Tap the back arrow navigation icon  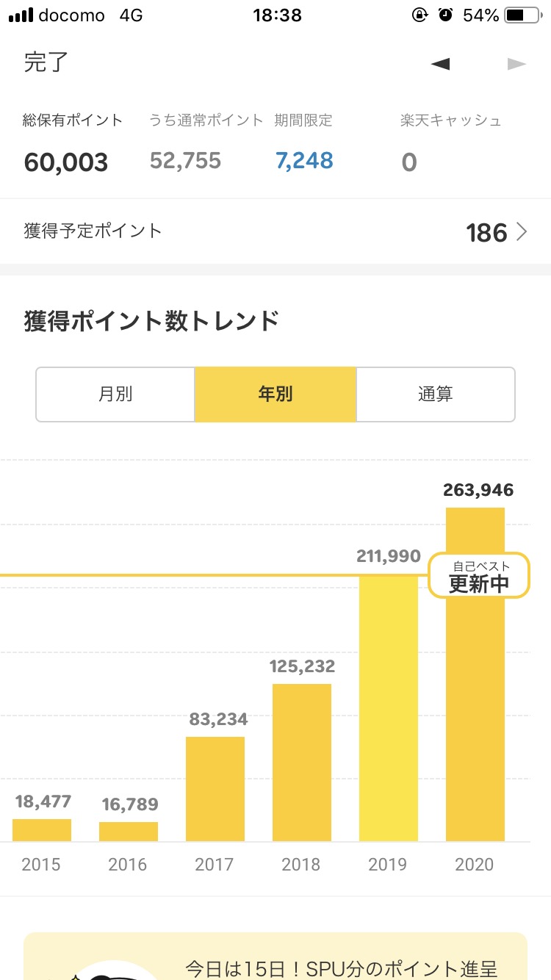[x=441, y=64]
